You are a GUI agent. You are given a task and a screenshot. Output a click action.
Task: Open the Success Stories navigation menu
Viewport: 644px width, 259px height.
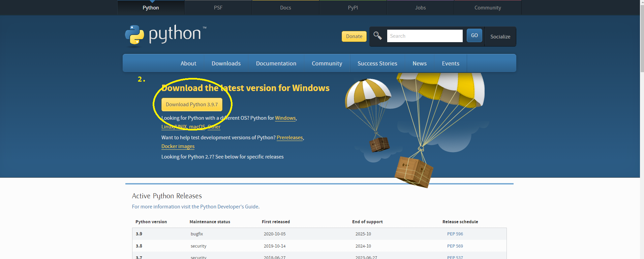[x=377, y=63]
